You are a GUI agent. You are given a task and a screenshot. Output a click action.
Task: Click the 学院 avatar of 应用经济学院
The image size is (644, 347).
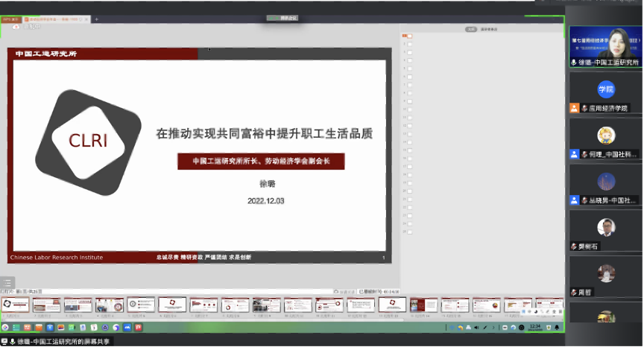pyautogui.click(x=606, y=89)
